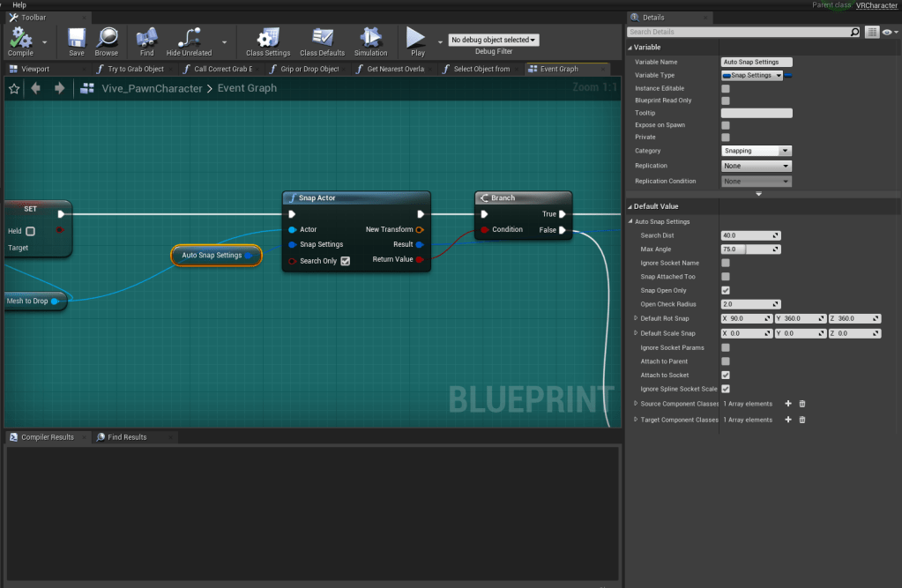The height and width of the screenshot is (588, 902).
Task: Start Simulation from the toolbar
Action: click(370, 37)
